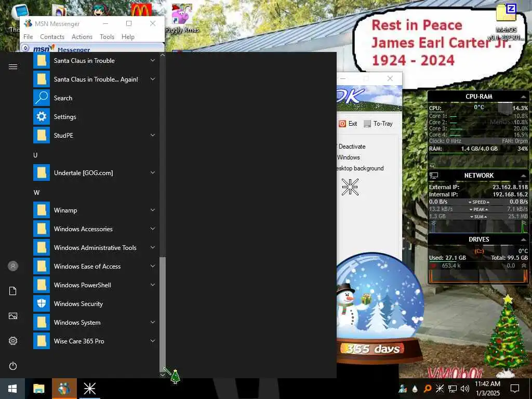Image resolution: width=532 pixels, height=399 pixels.
Task: Click the Power icon in Start menu
Action: point(13,366)
